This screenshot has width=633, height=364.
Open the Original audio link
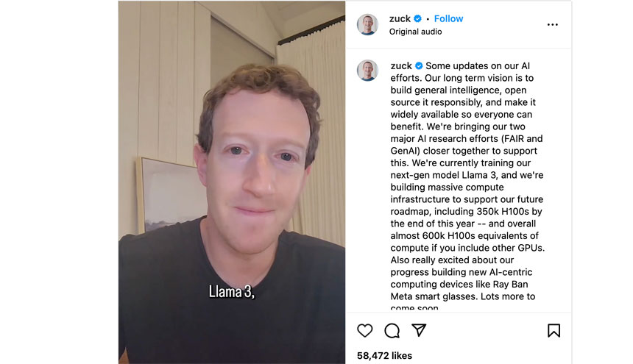tap(415, 32)
